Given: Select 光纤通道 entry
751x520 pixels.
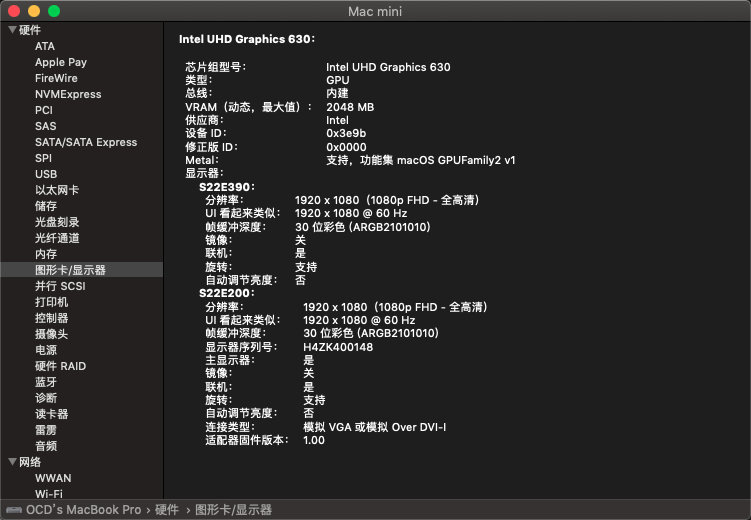Looking at the screenshot, I should coord(57,238).
